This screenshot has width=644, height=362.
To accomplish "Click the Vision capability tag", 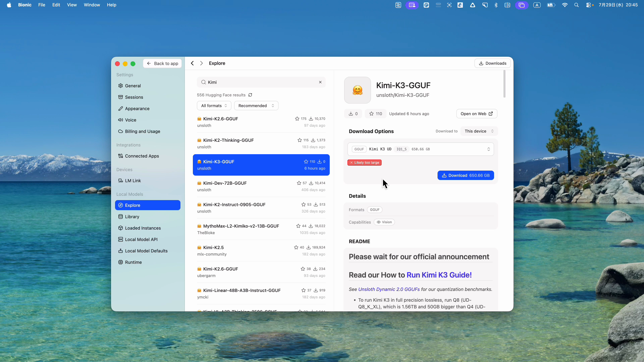I will tap(384, 222).
